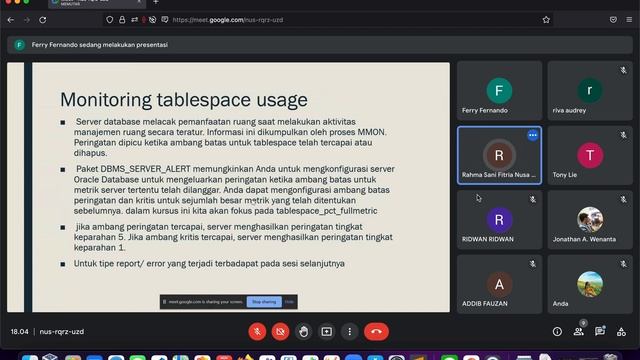Raise your hand in the meeting

tap(303, 331)
